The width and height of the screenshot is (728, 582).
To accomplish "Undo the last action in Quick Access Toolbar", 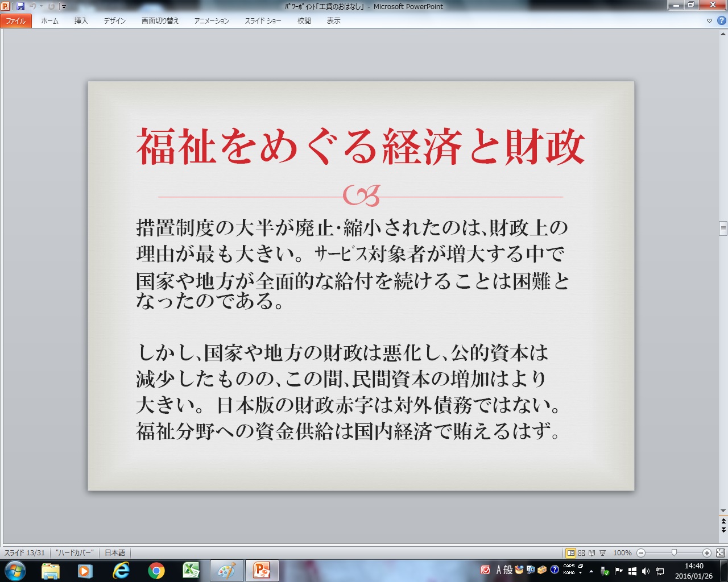I will tap(33, 6).
